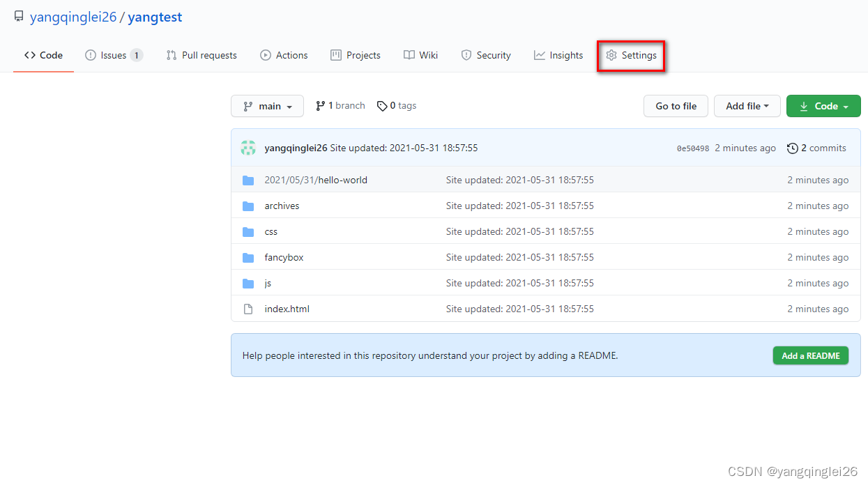868x485 pixels.
Task: Click the tag icon beside 0 tags
Action: 382,106
